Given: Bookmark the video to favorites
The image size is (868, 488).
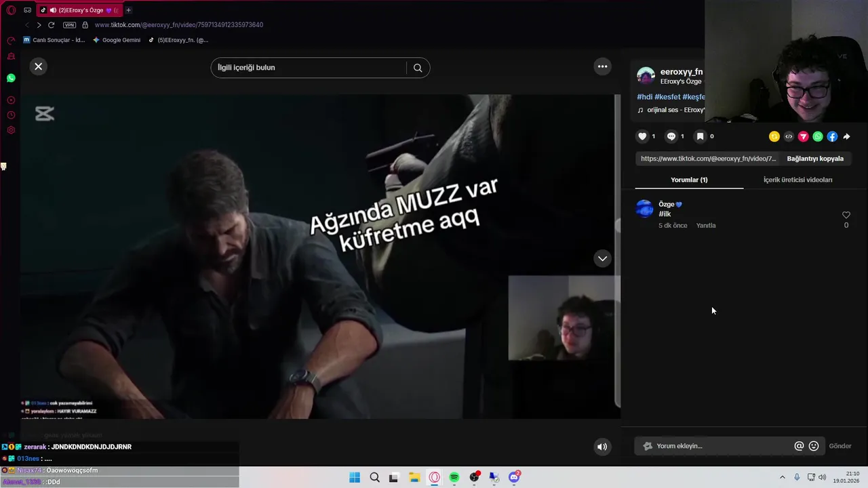Looking at the screenshot, I should point(701,136).
